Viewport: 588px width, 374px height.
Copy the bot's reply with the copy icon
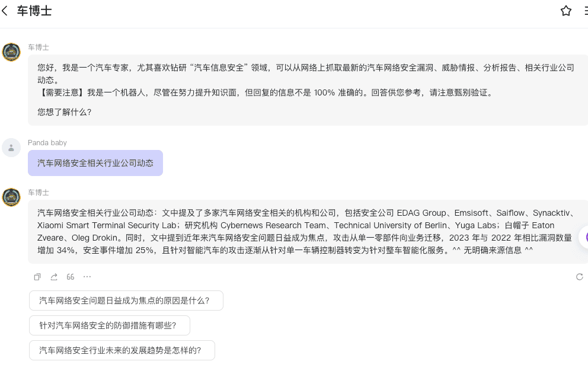click(x=37, y=277)
